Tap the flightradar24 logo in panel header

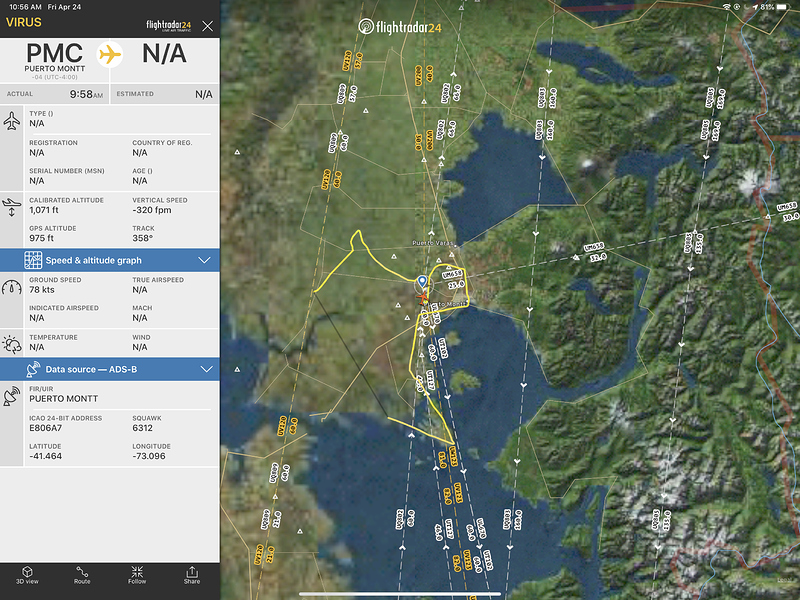point(168,26)
